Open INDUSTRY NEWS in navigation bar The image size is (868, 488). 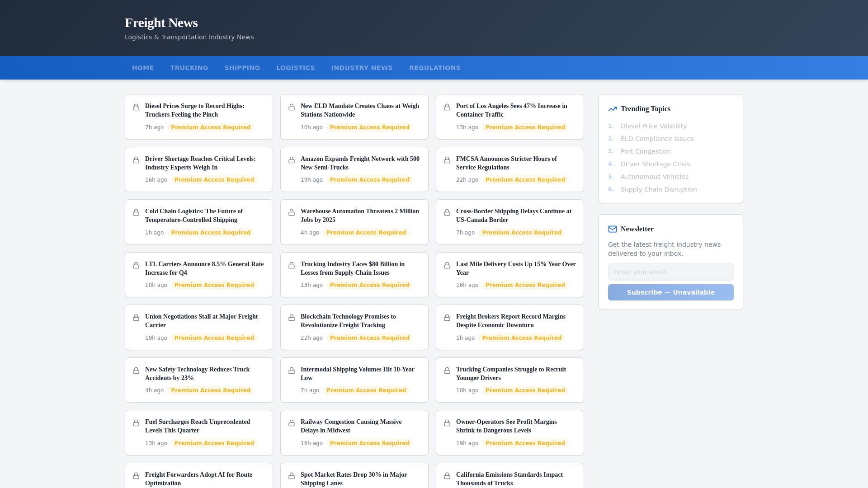(362, 68)
